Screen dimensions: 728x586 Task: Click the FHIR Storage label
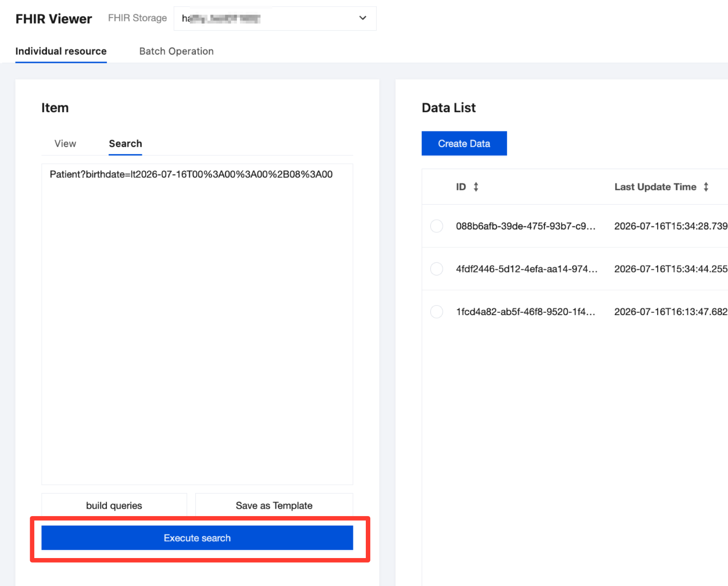click(138, 18)
